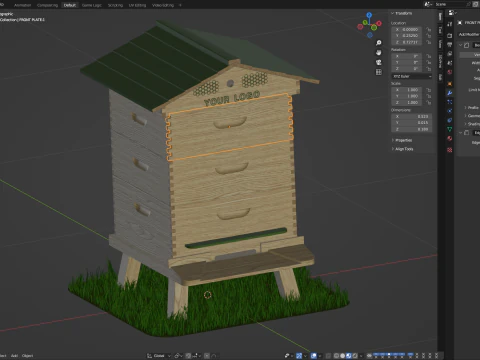Screen dimensions: 480x360
Task: Click the red X axis on the navigation gizmo
Action: pos(379,23)
